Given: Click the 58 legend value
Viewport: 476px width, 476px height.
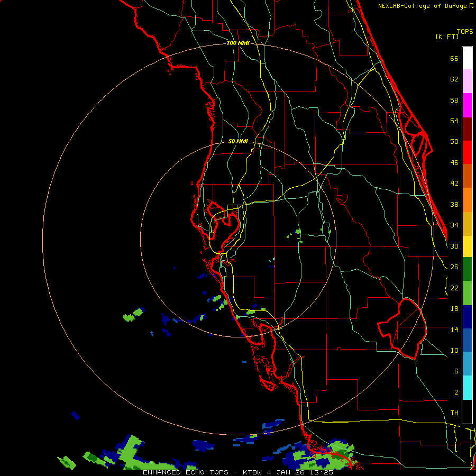Looking at the screenshot, I should (x=454, y=100).
